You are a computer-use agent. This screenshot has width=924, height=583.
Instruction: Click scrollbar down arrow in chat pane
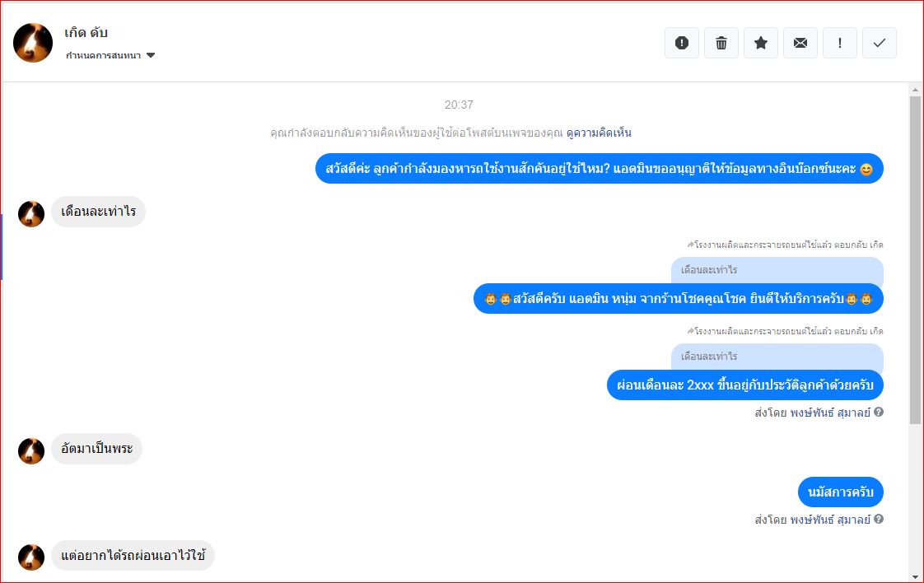click(x=915, y=576)
